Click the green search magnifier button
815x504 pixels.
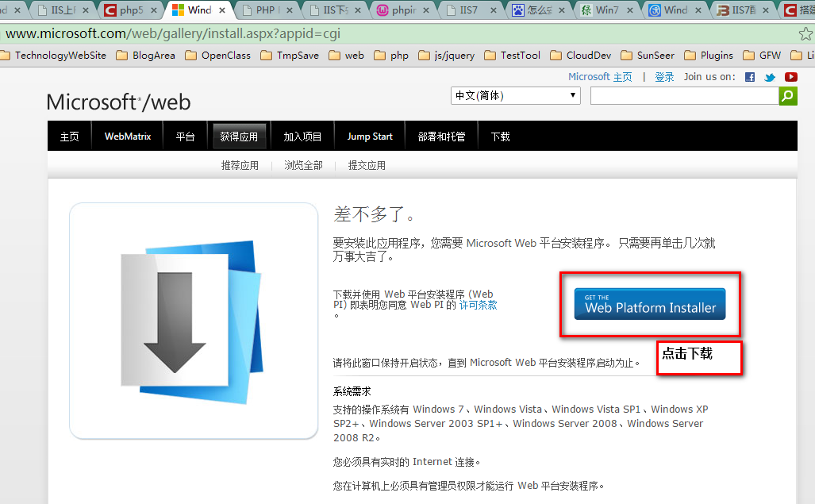click(787, 96)
